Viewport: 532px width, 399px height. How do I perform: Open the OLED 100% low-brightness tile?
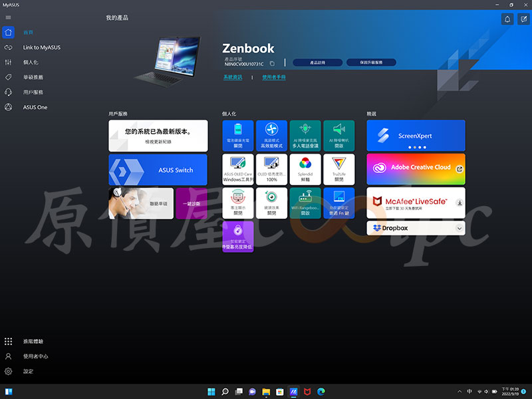271,170
